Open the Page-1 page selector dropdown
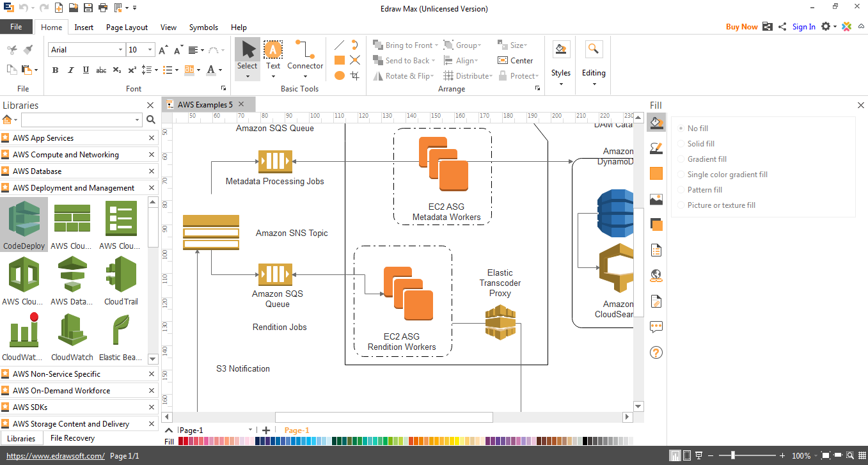868x465 pixels. [250, 430]
